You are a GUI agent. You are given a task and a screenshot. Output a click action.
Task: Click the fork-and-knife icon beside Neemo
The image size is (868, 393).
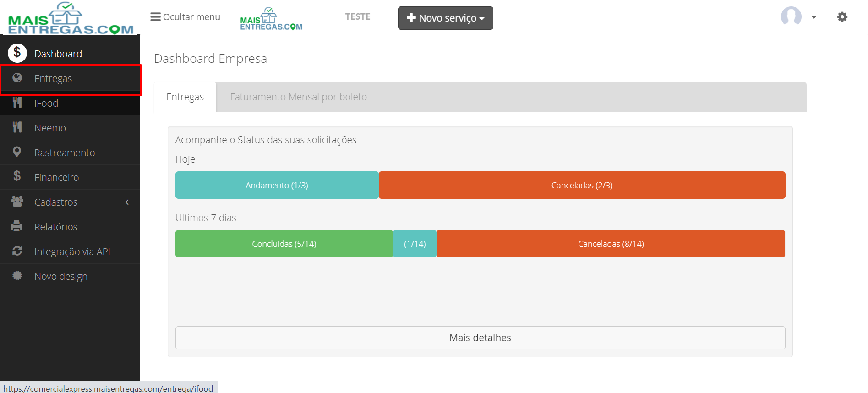click(x=17, y=127)
